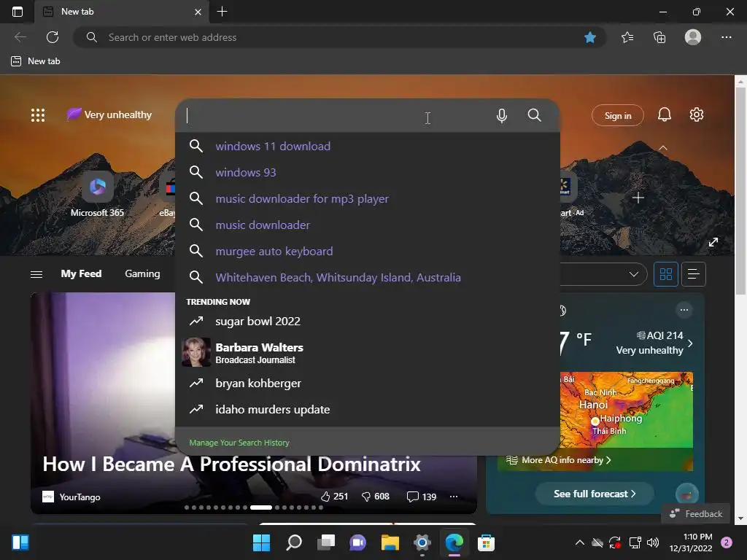Select trending idaho murders update
Viewport: 747px width, 560px height.
[368, 410]
